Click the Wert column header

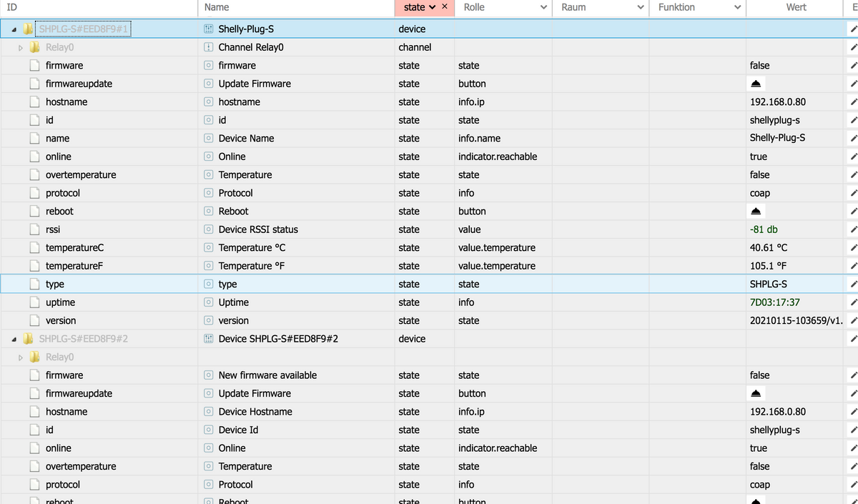(795, 7)
